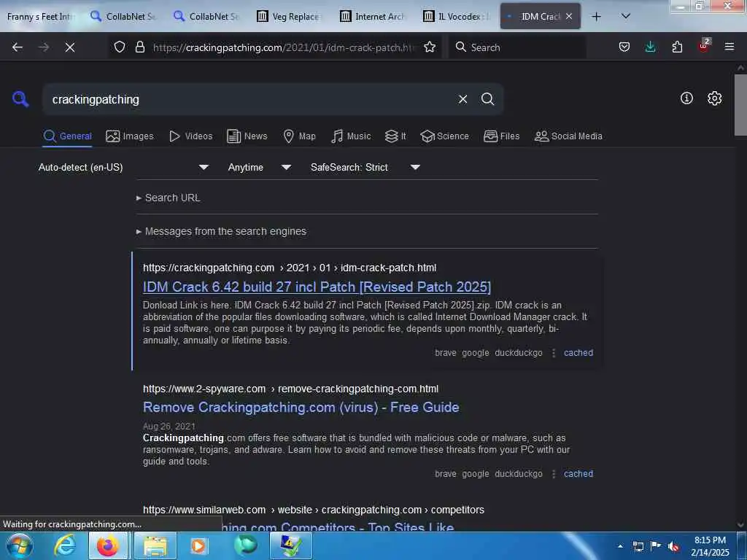The image size is (747, 560).
Task: Select the Map search category
Action: (299, 136)
